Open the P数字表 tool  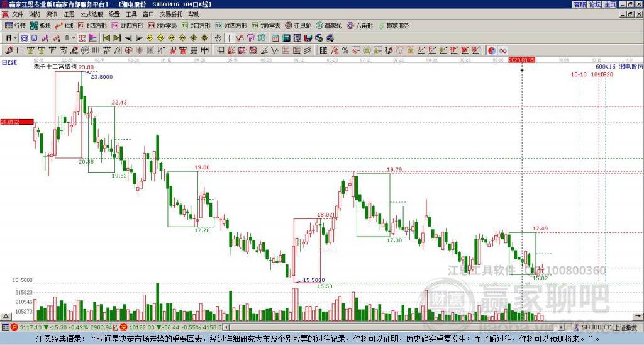click(x=162, y=25)
